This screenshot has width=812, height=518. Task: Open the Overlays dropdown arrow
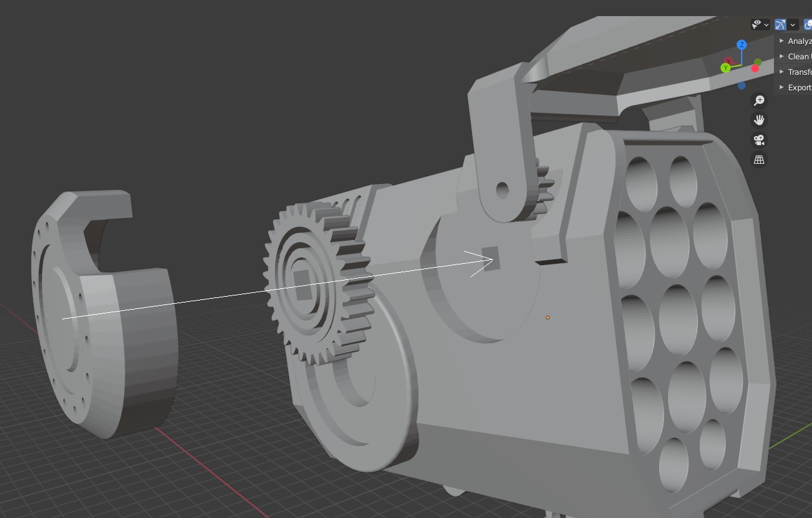point(768,24)
